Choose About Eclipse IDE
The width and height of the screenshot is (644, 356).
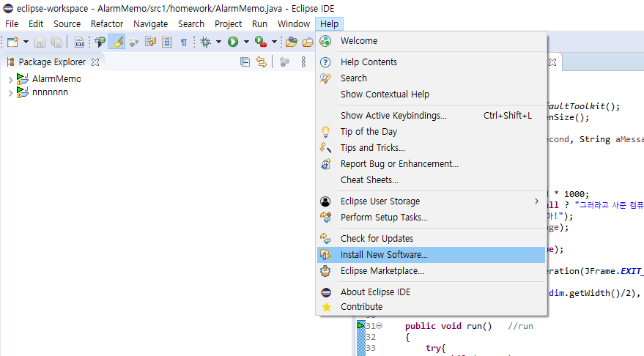click(x=432, y=292)
